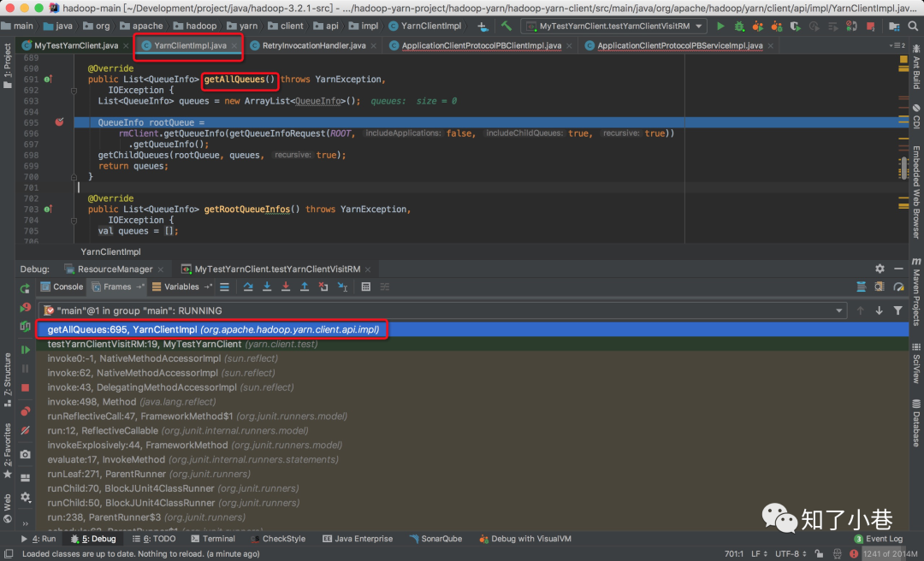Build project using the hammer icon
This screenshot has width=924, height=561.
(x=506, y=26)
